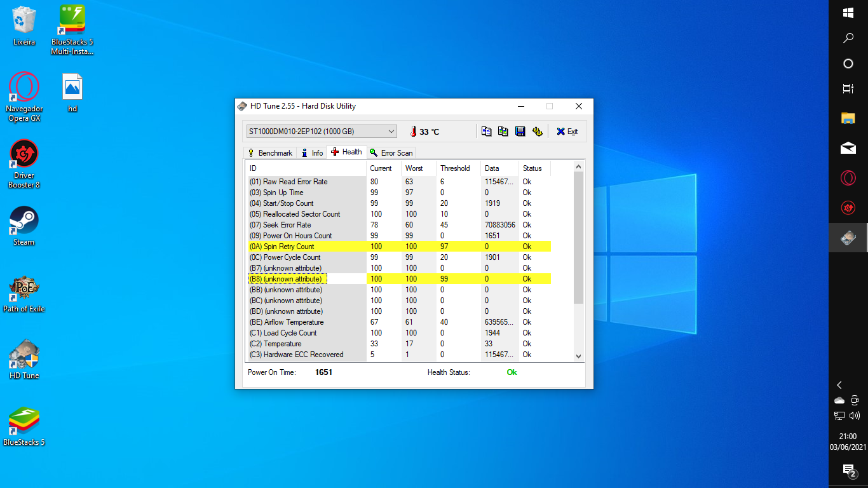Select the Power Cycle Count row
Screen dimensions: 868x488
tap(398, 257)
